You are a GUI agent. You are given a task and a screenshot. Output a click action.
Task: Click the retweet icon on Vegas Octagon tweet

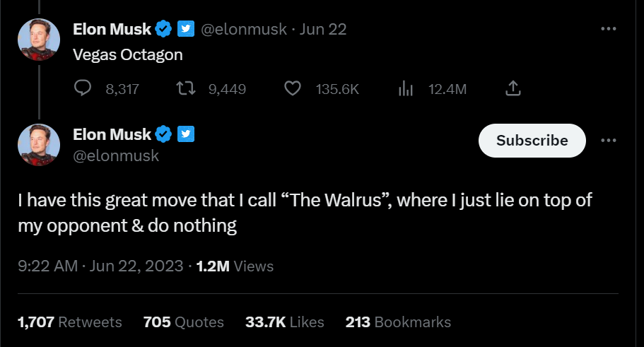tap(185, 88)
